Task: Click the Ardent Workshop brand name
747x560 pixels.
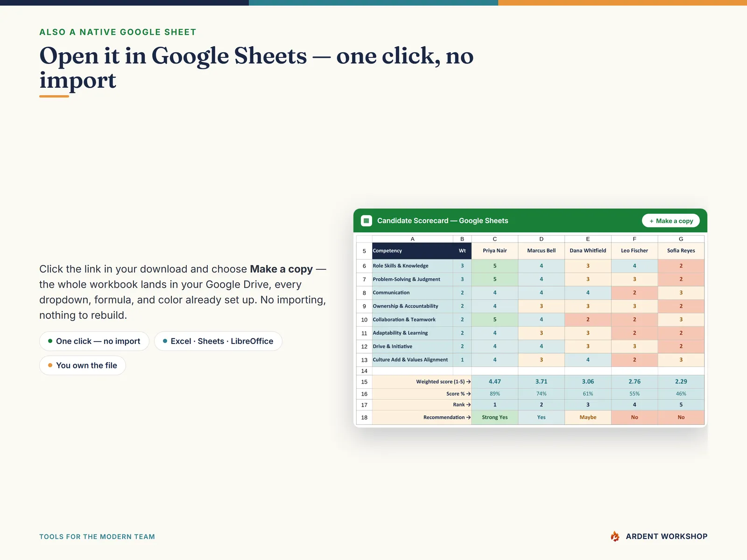Action: 667,537
